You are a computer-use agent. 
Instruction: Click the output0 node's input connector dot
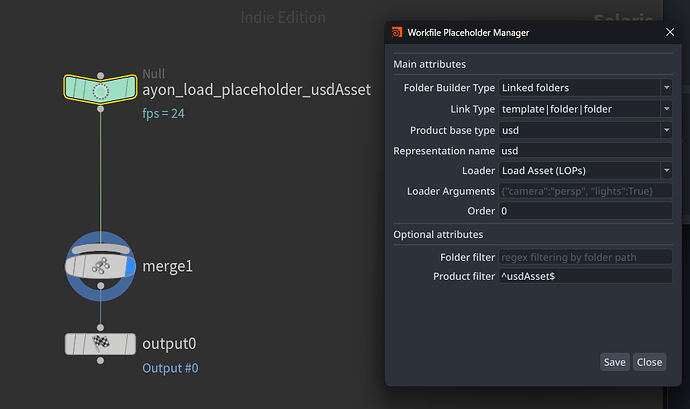100,328
